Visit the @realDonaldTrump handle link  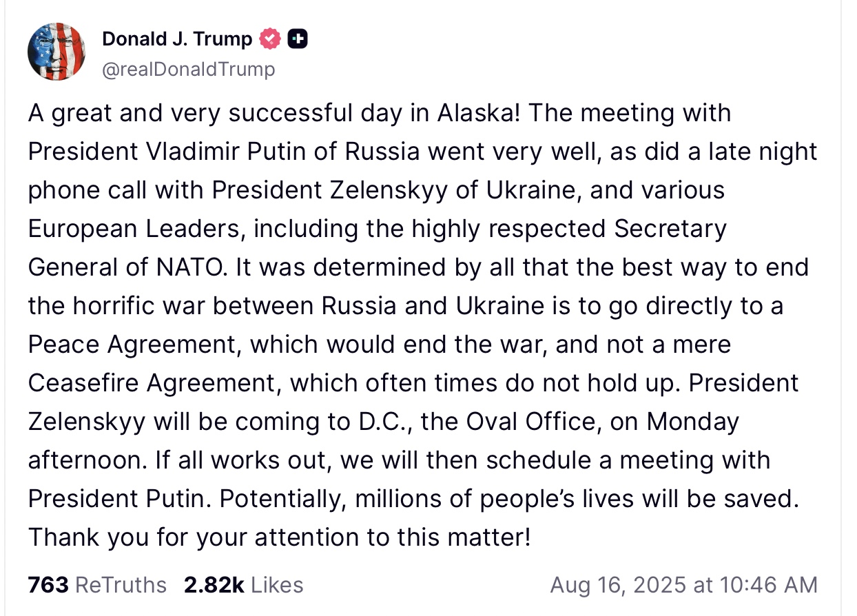[x=188, y=69]
